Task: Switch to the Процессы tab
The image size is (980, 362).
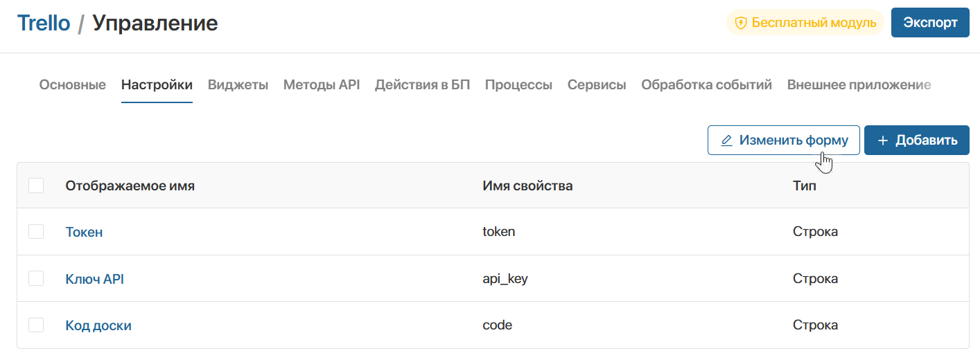Action: point(518,85)
